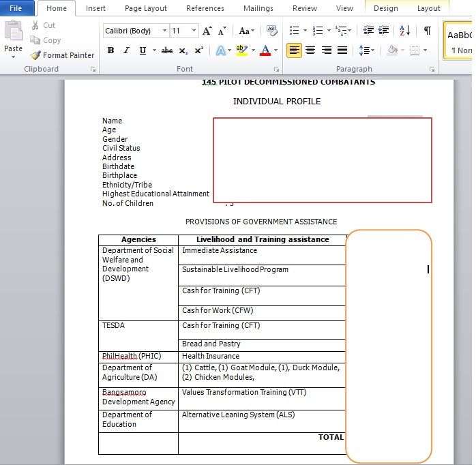Viewport: 476px width, 465px height.
Task: Grow the font size
Action: (x=207, y=31)
